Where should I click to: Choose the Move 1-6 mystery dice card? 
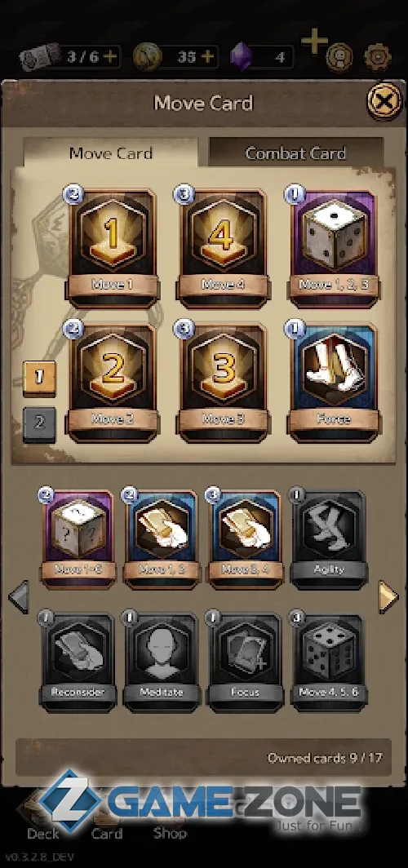[78, 538]
